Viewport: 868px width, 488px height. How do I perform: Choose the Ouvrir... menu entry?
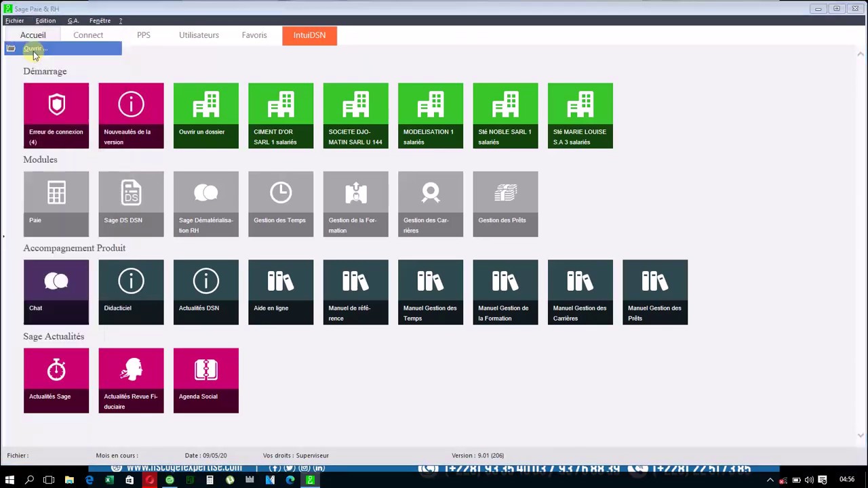point(63,48)
